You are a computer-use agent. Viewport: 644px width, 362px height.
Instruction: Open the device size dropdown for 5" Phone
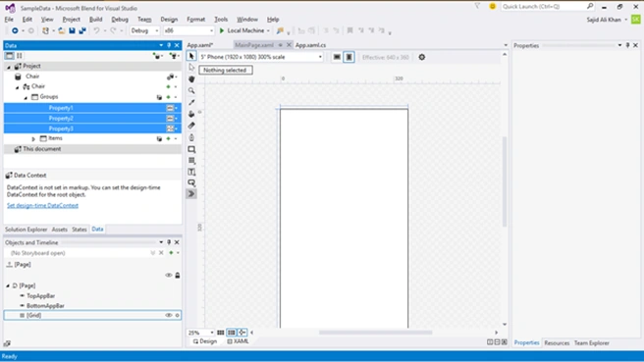tap(261, 57)
